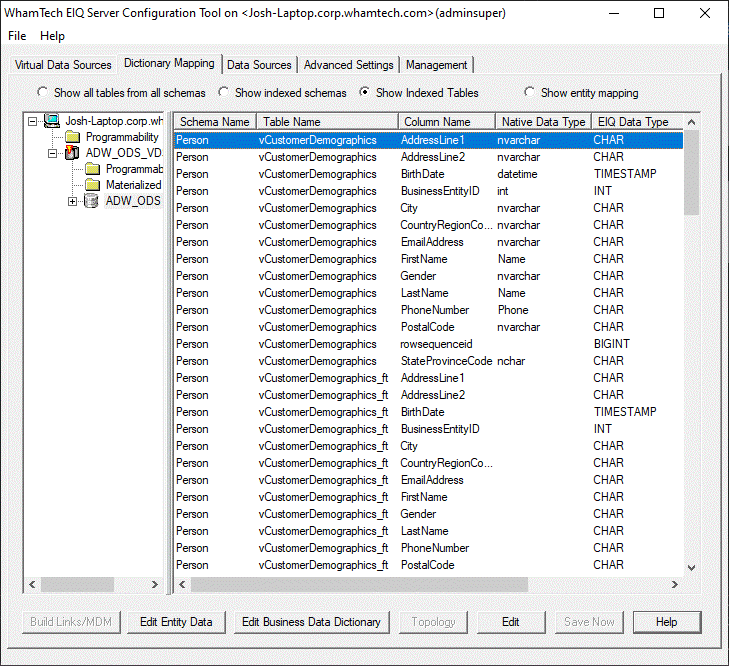Select 'Show indexed schemas' radio button
The width and height of the screenshot is (729, 666).
(x=223, y=93)
